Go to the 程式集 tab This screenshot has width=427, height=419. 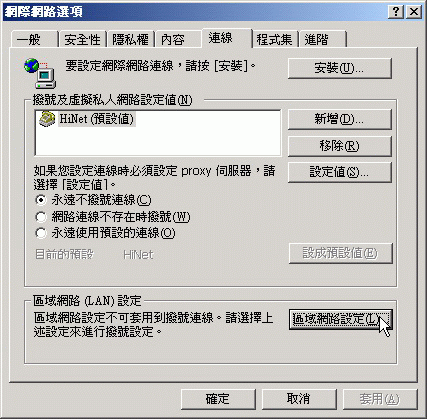click(x=274, y=40)
